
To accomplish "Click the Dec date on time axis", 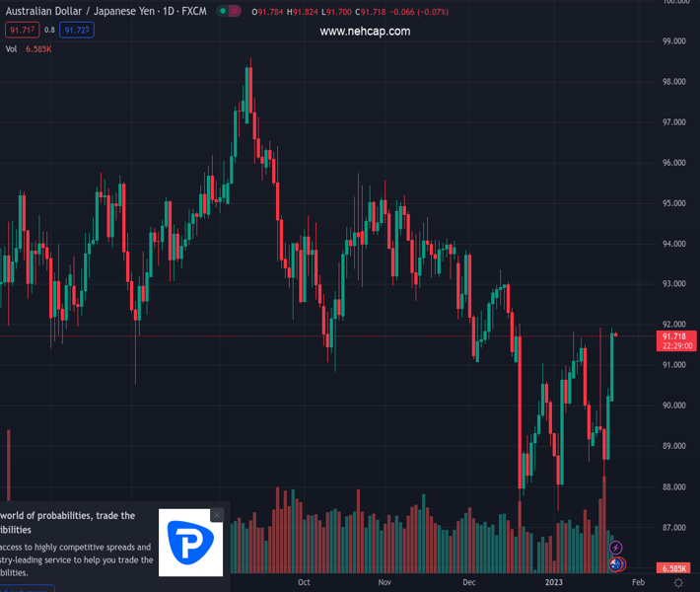I will tap(469, 582).
